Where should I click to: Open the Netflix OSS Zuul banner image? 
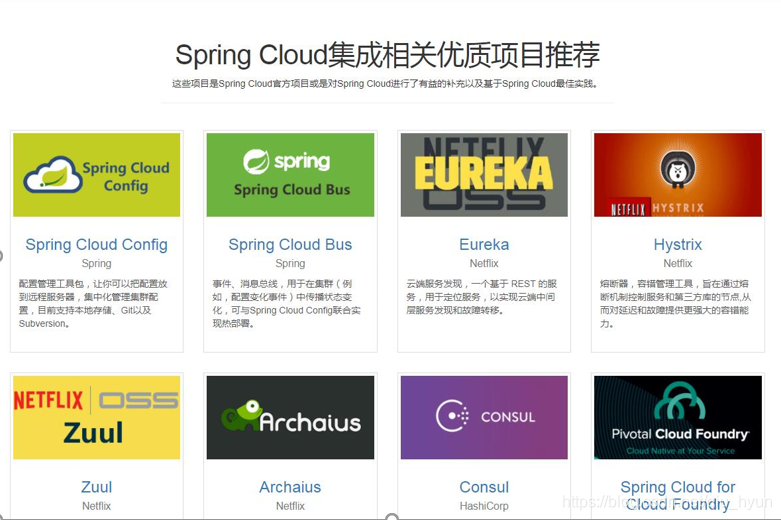pyautogui.click(x=97, y=417)
